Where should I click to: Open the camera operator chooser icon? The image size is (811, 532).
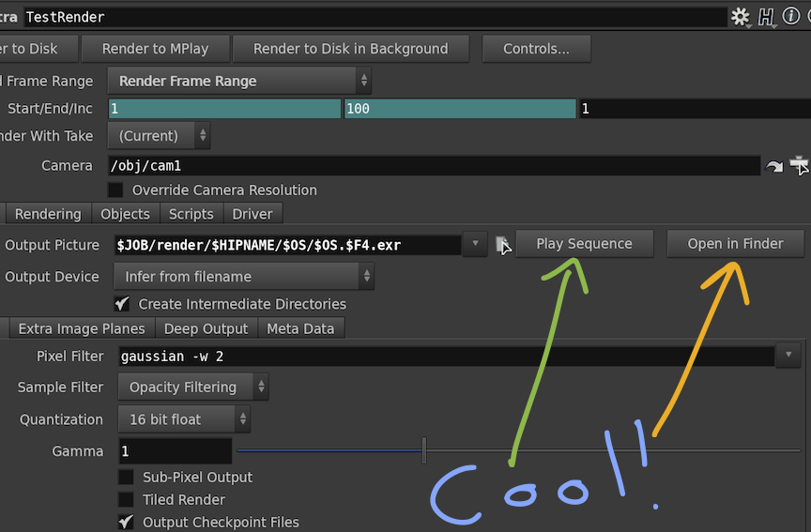click(x=799, y=165)
